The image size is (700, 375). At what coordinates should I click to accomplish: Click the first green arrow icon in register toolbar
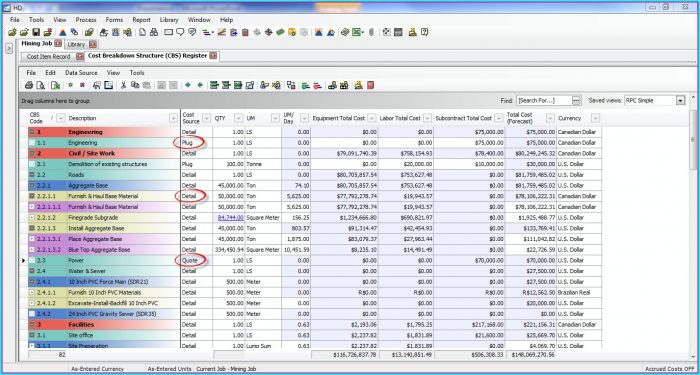tap(188, 85)
